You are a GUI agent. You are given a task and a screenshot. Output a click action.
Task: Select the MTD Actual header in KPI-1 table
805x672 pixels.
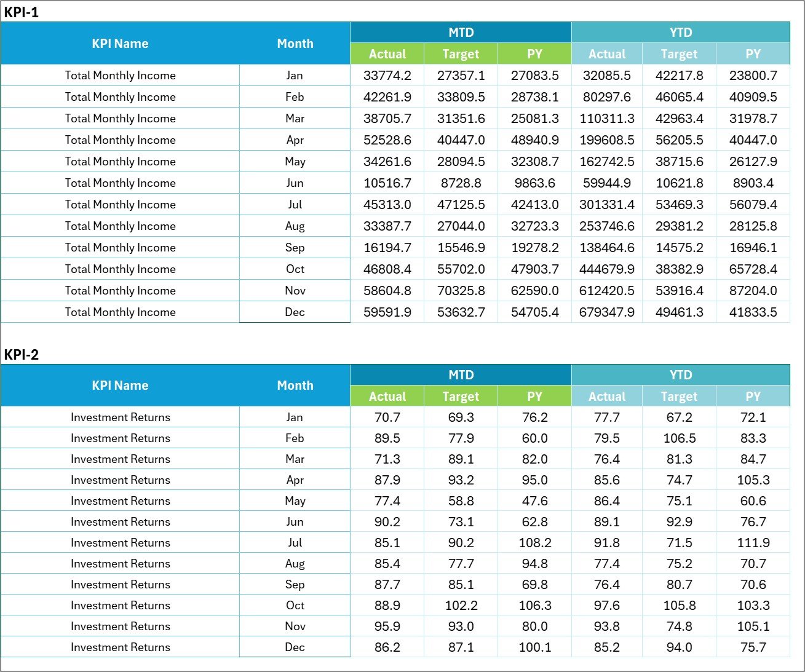387,53
